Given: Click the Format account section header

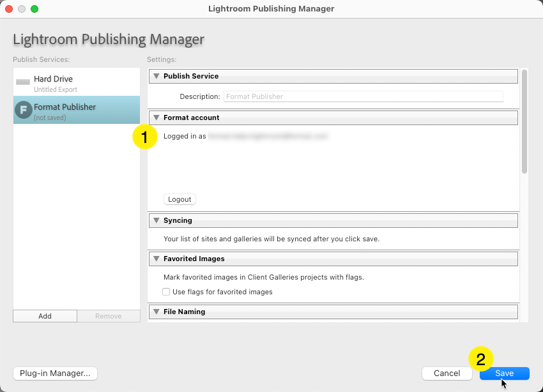Looking at the screenshot, I should coord(333,117).
